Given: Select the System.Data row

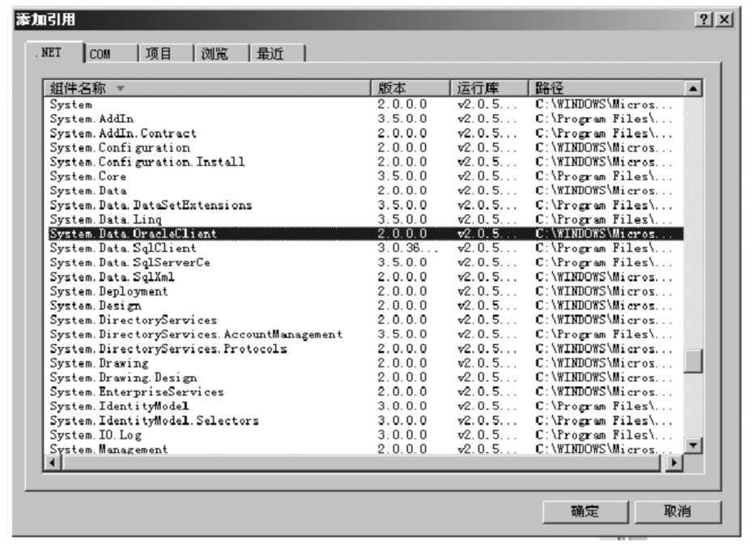Looking at the screenshot, I should pyautogui.click(x=366, y=191).
